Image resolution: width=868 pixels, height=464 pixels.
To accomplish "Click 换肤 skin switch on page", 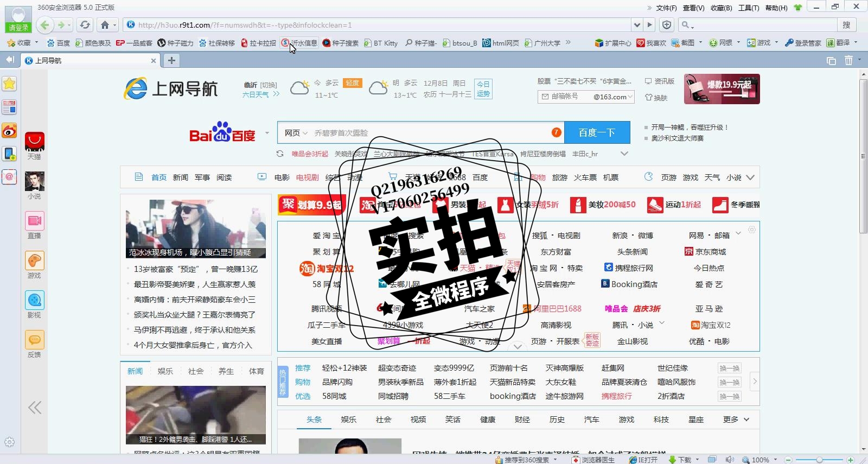I will tap(656, 98).
